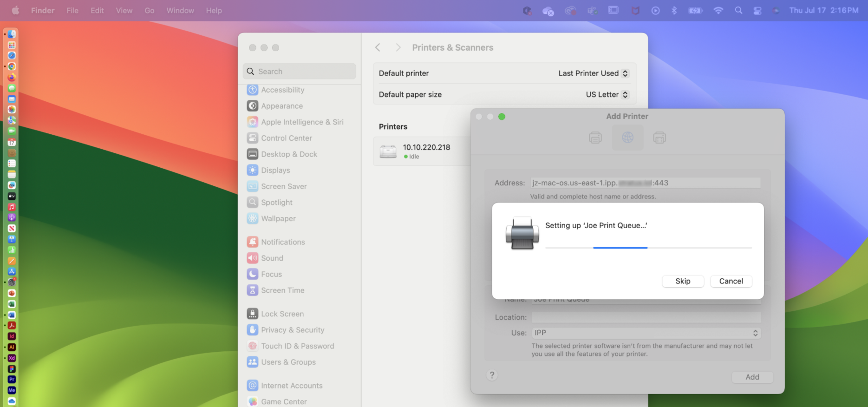Click the Add button in Add Printer

tap(752, 377)
